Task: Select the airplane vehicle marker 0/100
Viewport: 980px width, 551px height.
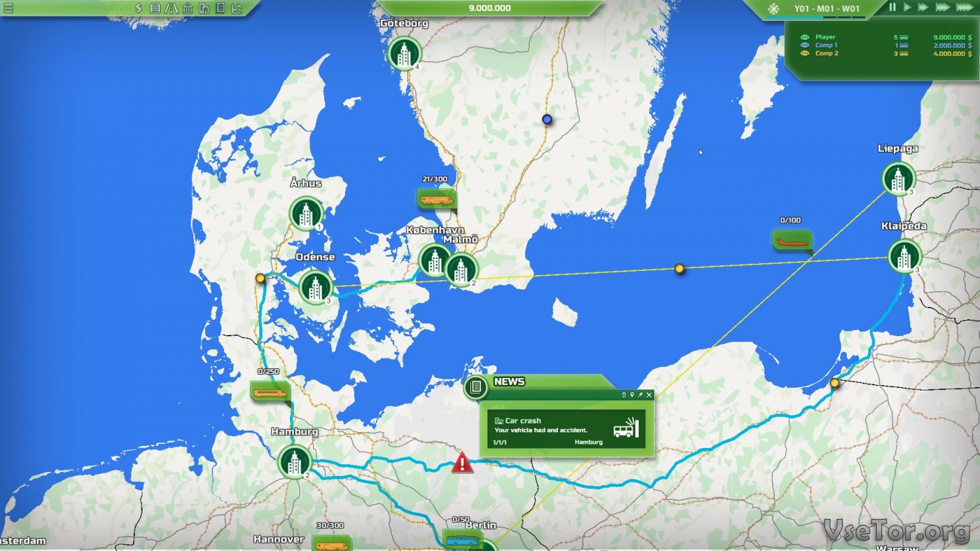Action: pyautogui.click(x=792, y=242)
